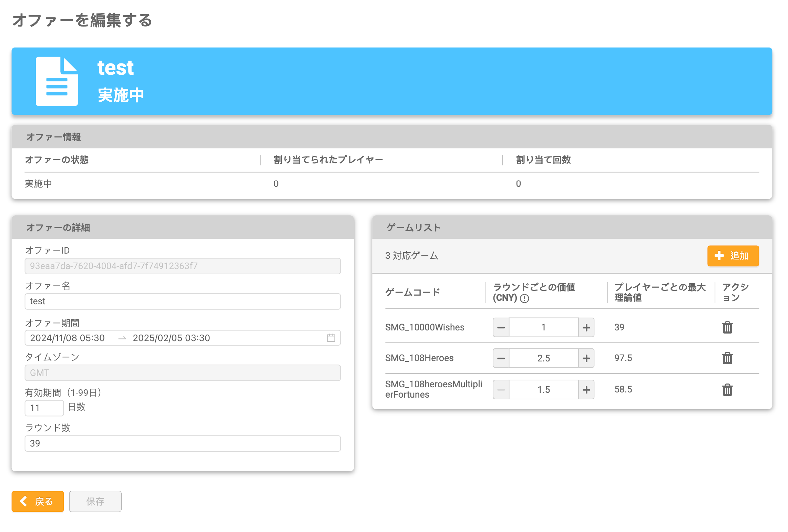
Task: Increment the SMG_108heroesMultiplierFortunes value with plus
Action: [x=586, y=390]
